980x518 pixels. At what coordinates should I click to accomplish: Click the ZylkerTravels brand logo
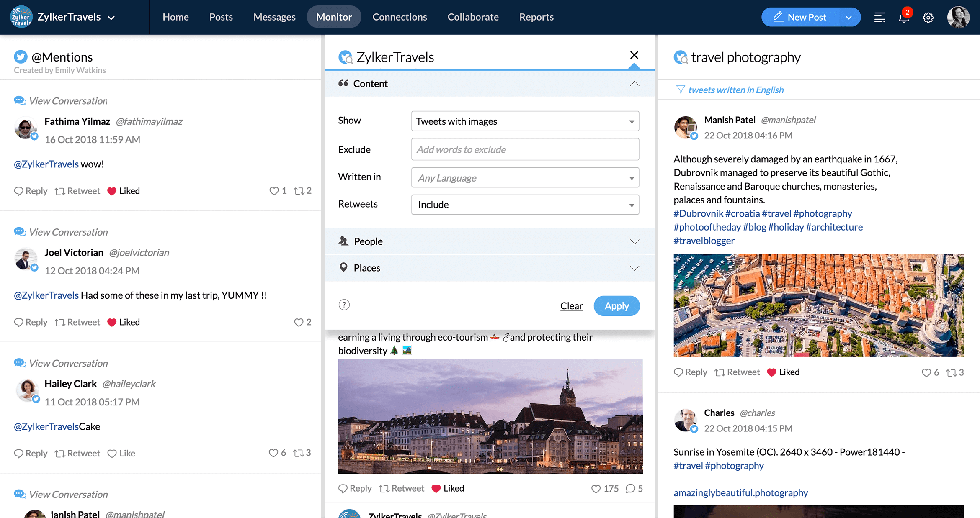21,17
